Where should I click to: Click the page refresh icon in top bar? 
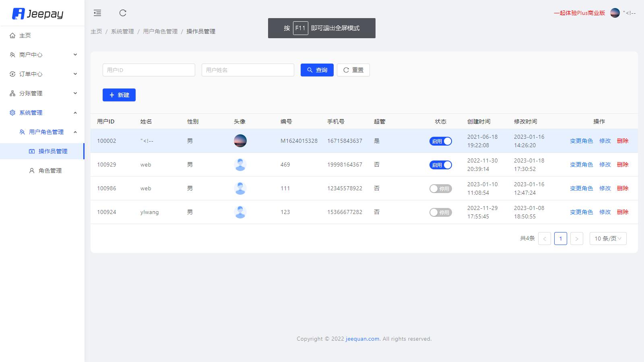pyautogui.click(x=123, y=13)
